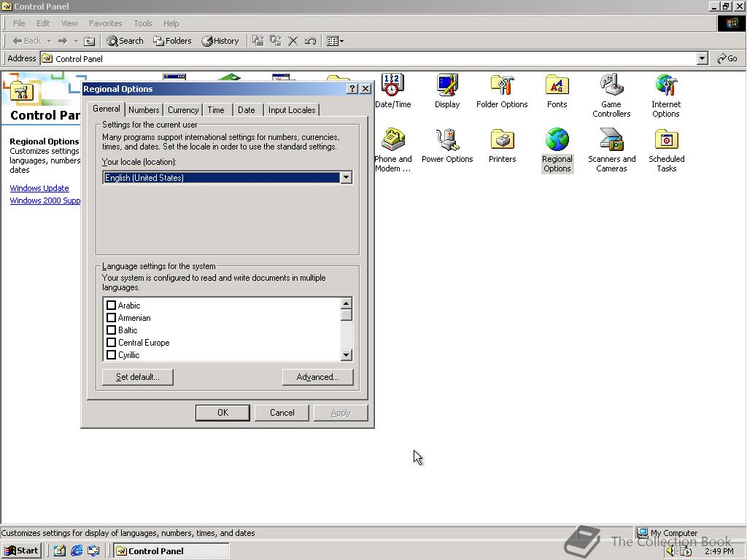Screen dimensions: 747x560
Task: Expand the Address bar dropdown arrow
Action: pyautogui.click(x=703, y=58)
